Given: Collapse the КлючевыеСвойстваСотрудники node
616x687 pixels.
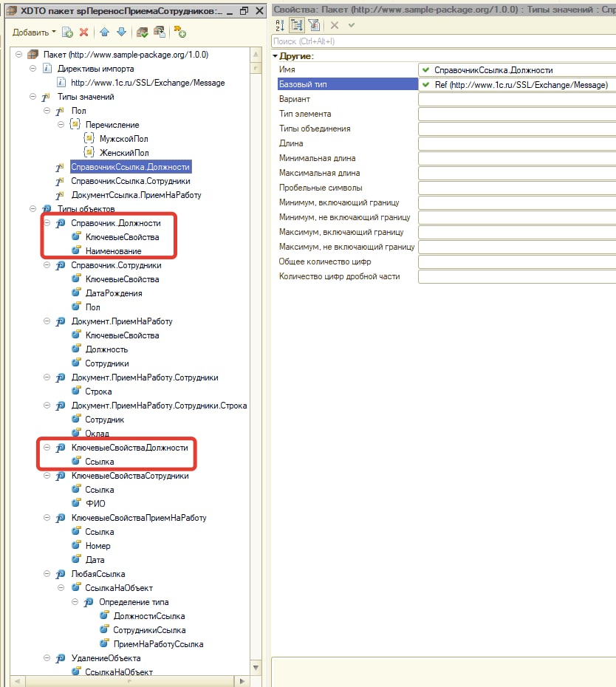Looking at the screenshot, I should [x=47, y=476].
